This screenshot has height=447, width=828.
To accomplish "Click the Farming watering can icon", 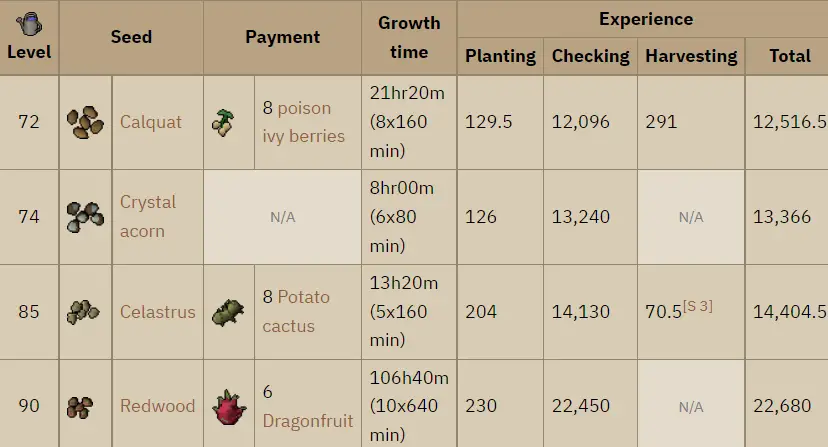I will coord(29,24).
